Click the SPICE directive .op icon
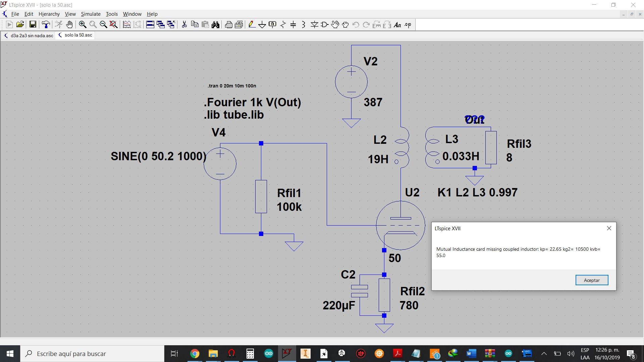Viewport: 644px width, 362px height. point(408,24)
